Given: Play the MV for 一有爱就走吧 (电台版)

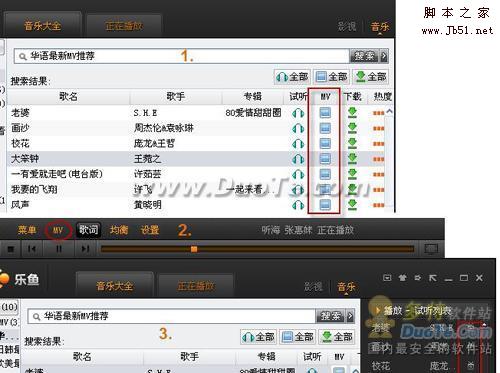Looking at the screenshot, I should click(325, 174).
